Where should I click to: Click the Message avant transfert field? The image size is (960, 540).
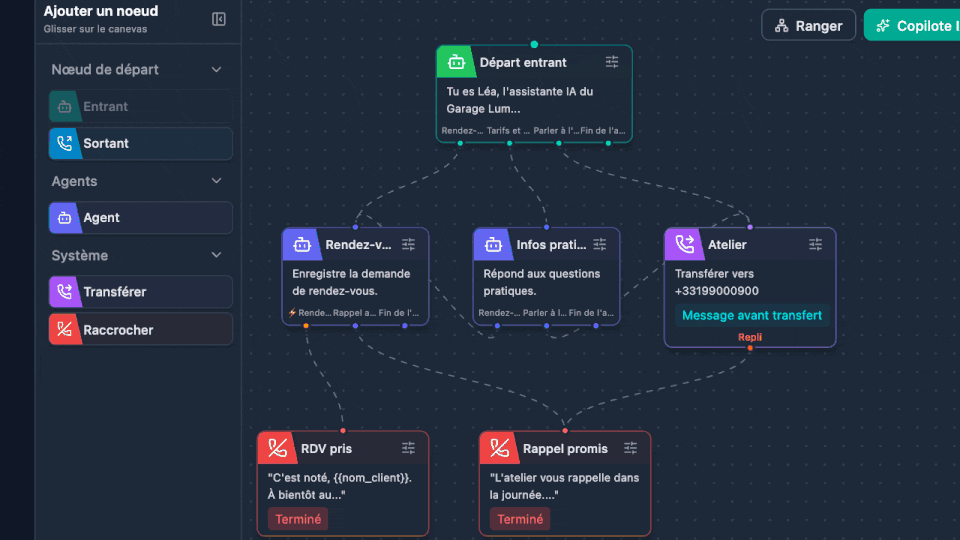tap(752, 315)
